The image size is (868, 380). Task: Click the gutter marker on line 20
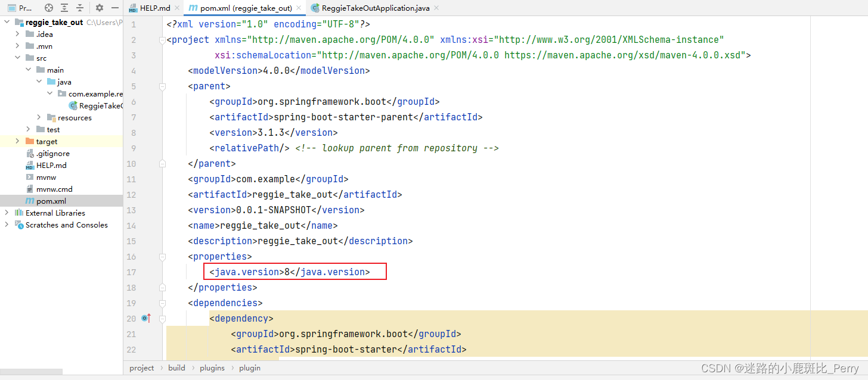tap(146, 318)
